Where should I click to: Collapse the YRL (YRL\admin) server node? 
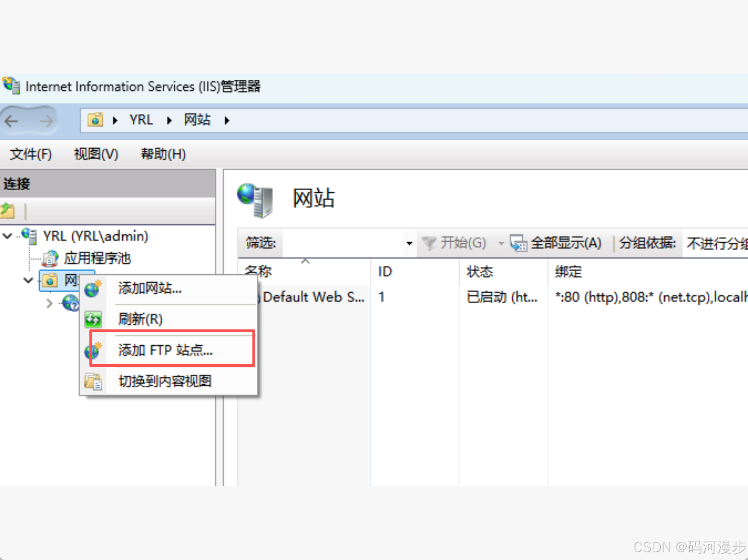pos(7,236)
